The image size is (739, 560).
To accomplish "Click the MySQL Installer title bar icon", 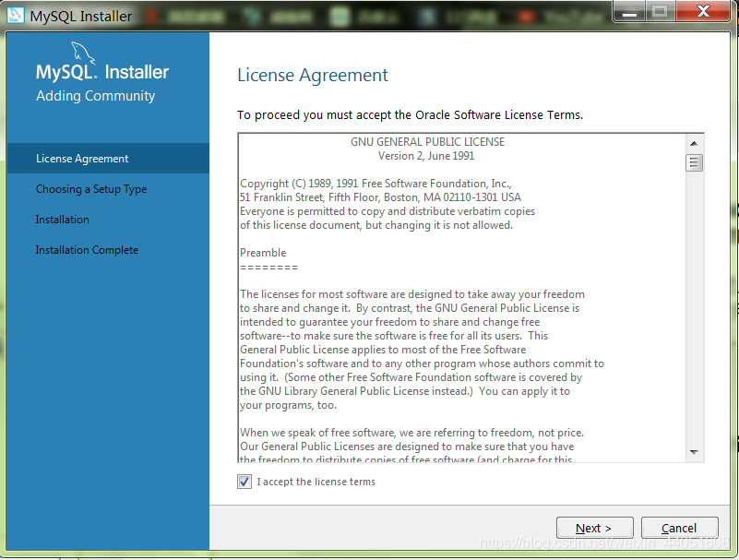I will [x=15, y=15].
